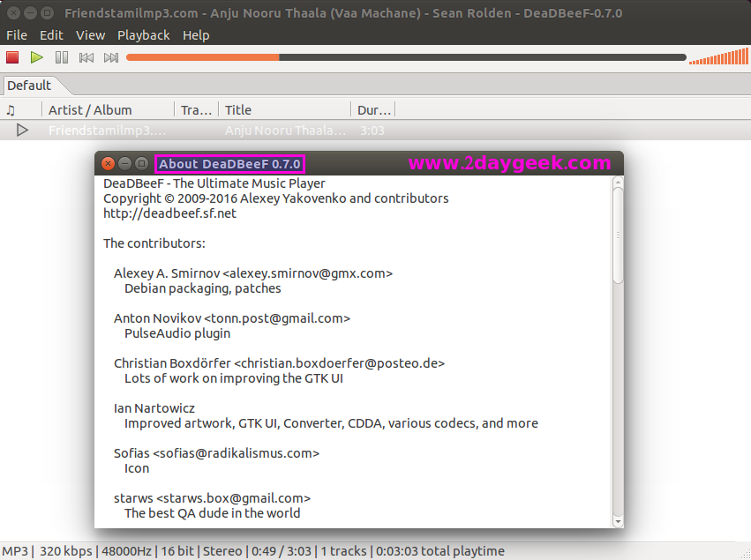751x560 pixels.
Task: Minimize the About DeaDBeeF dialog
Action: (x=124, y=164)
